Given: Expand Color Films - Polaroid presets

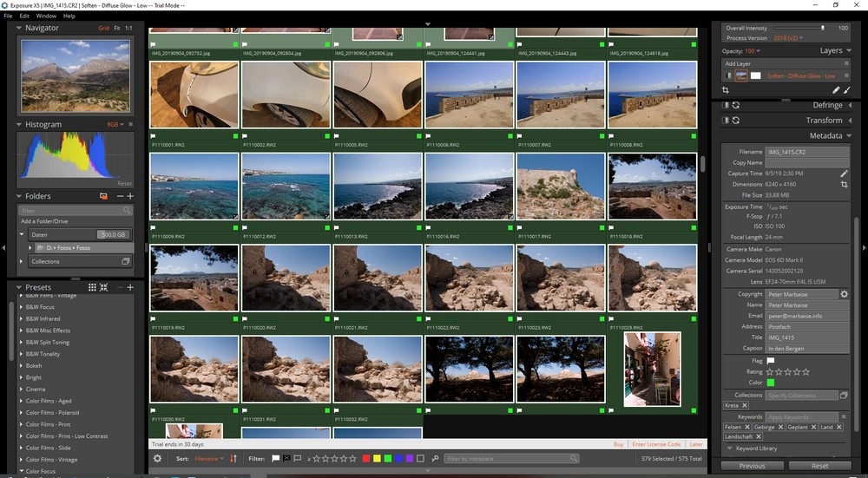Looking at the screenshot, I should point(22,412).
